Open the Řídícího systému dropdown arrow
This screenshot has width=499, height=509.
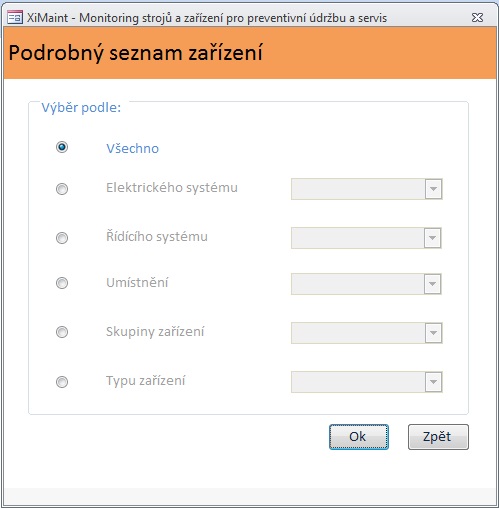[433, 238]
